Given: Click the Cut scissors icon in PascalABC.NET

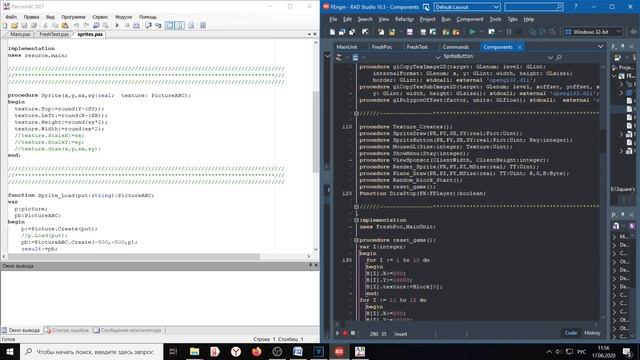Looking at the screenshot, I should [x=45, y=25].
